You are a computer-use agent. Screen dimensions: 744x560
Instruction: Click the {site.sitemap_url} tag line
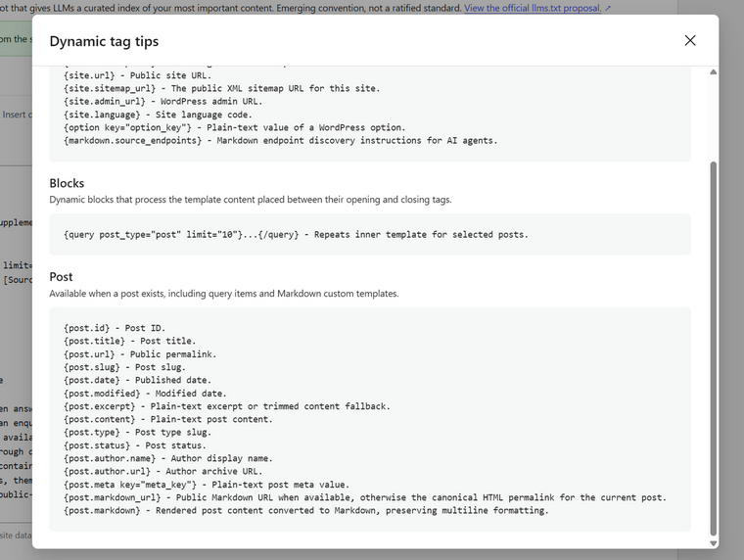click(221, 88)
